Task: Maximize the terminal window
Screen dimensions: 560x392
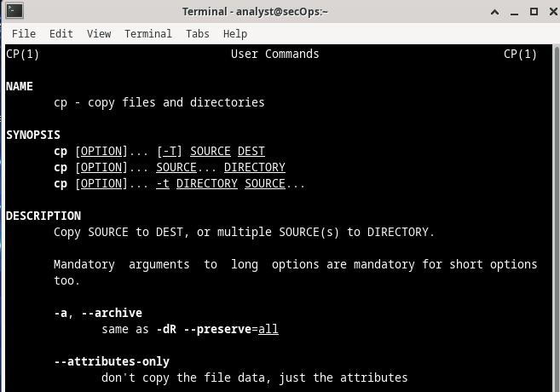Action: point(534,12)
